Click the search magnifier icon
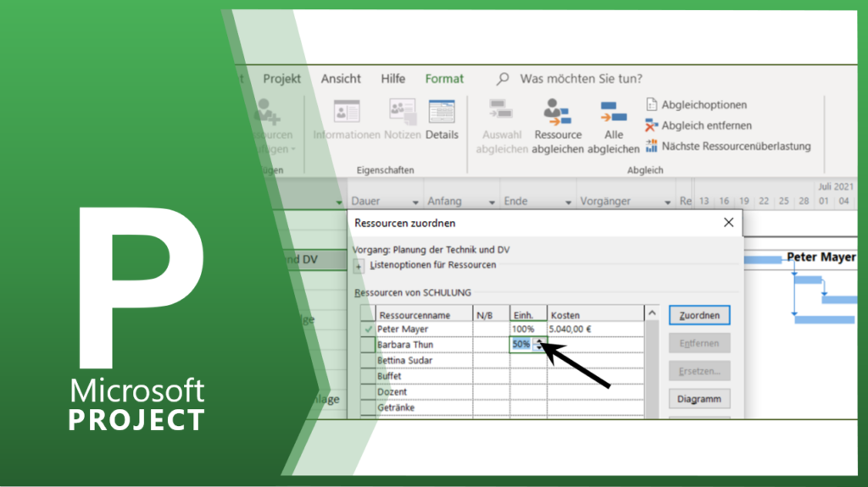Screen dimensions: 868x487 503,79
